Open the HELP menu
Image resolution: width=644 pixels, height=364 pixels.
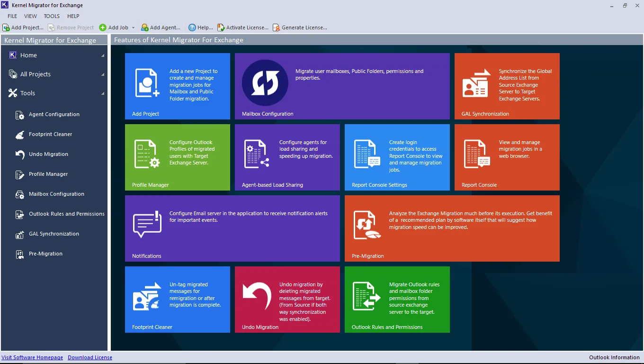73,16
